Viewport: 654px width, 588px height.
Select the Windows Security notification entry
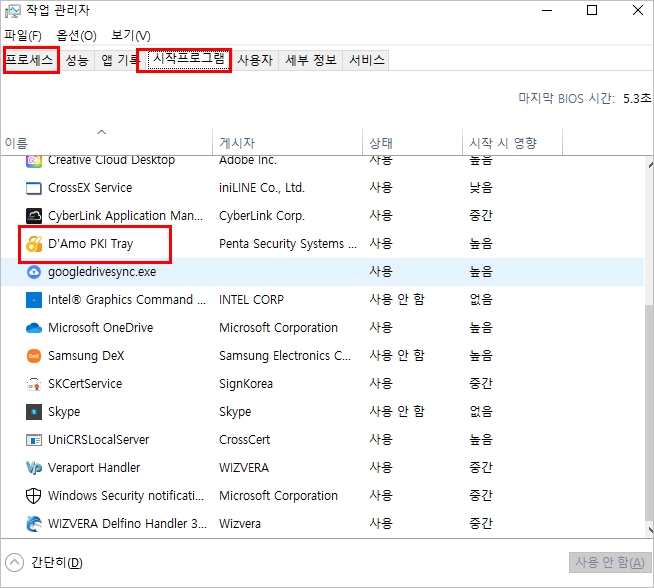(126, 495)
